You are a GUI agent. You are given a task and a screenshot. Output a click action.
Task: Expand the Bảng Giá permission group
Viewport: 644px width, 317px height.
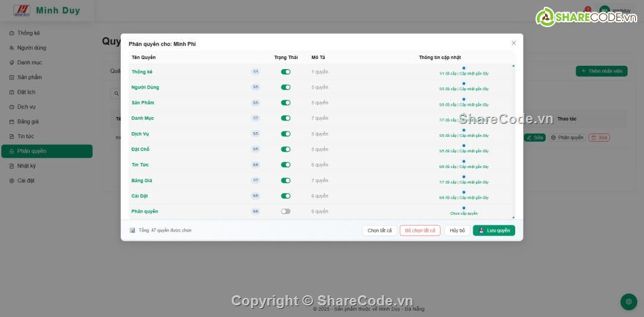click(142, 180)
